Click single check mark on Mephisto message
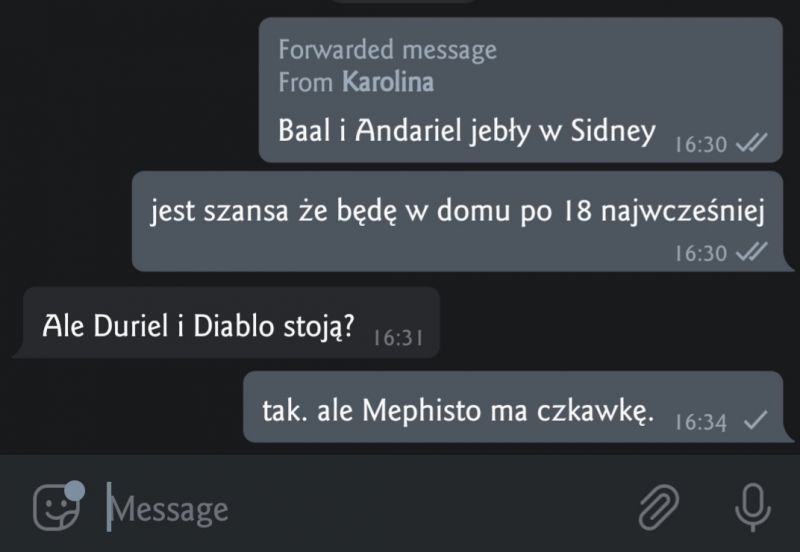Screen dimensions: 800x552 755,421
